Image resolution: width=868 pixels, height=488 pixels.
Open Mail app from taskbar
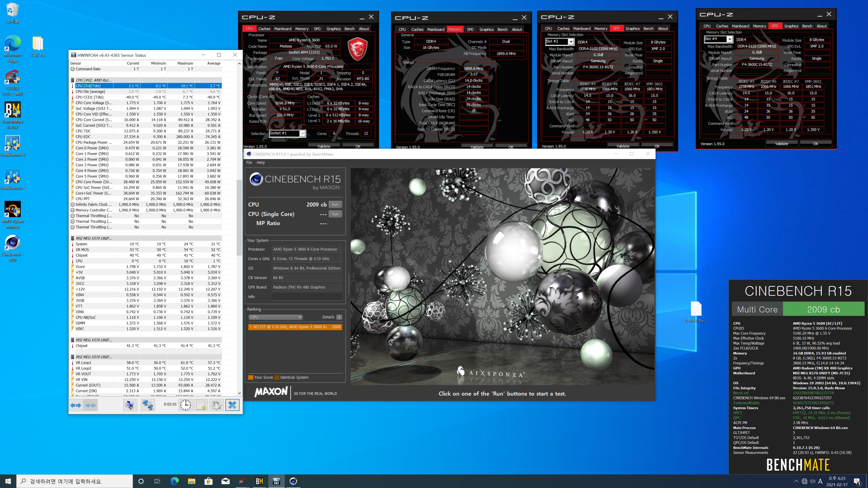[225, 481]
